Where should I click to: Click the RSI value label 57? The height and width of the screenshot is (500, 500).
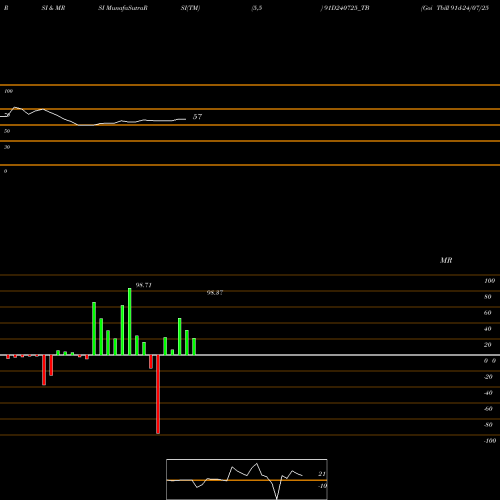(197, 117)
